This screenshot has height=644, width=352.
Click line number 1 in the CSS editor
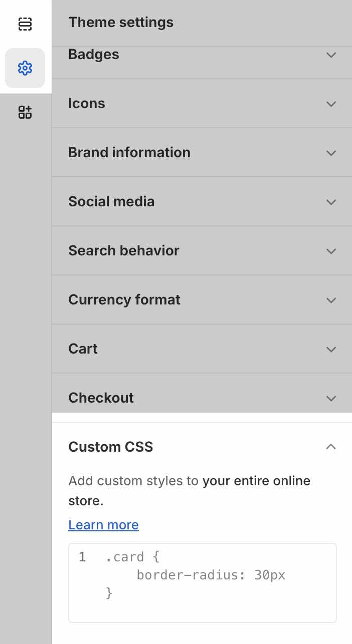point(82,557)
